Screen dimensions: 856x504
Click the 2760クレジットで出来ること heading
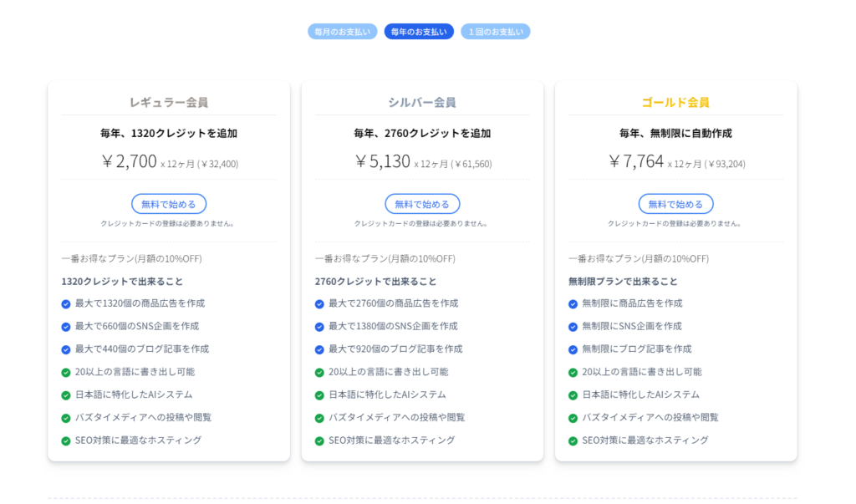[375, 281]
